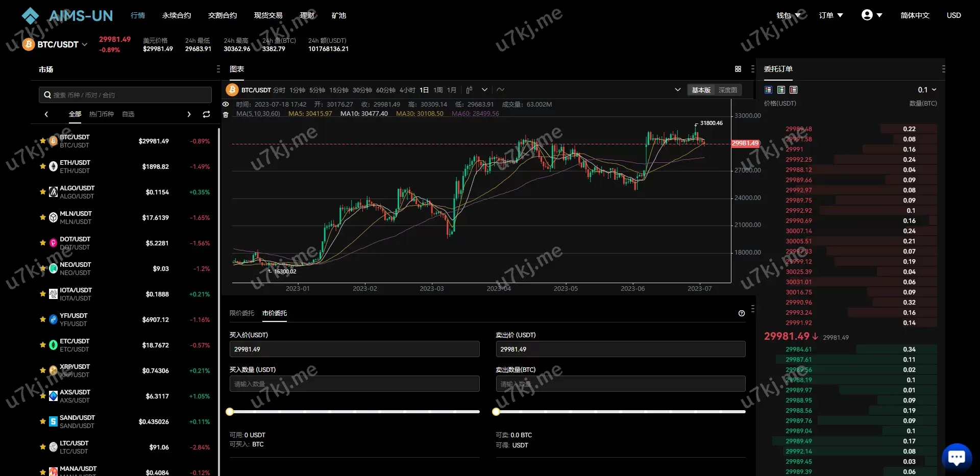Expand the BTC/USDT pair selector dropdown
Screen dimensions: 980x476
(58, 44)
